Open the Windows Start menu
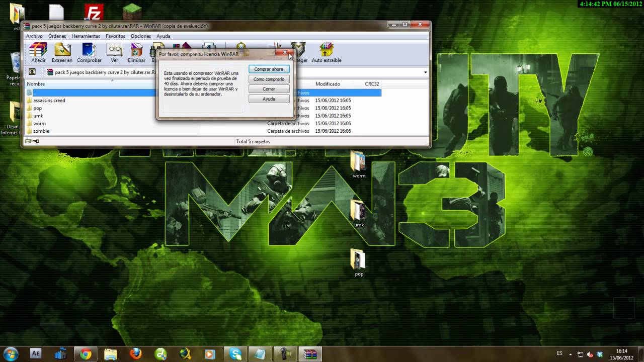The image size is (644, 362). pos(11,353)
